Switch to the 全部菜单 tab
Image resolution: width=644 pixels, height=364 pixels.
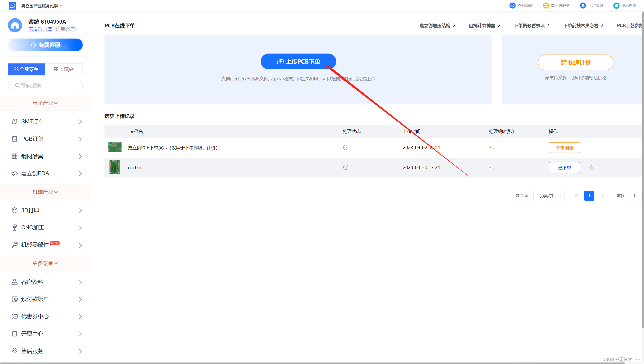pyautogui.click(x=26, y=69)
